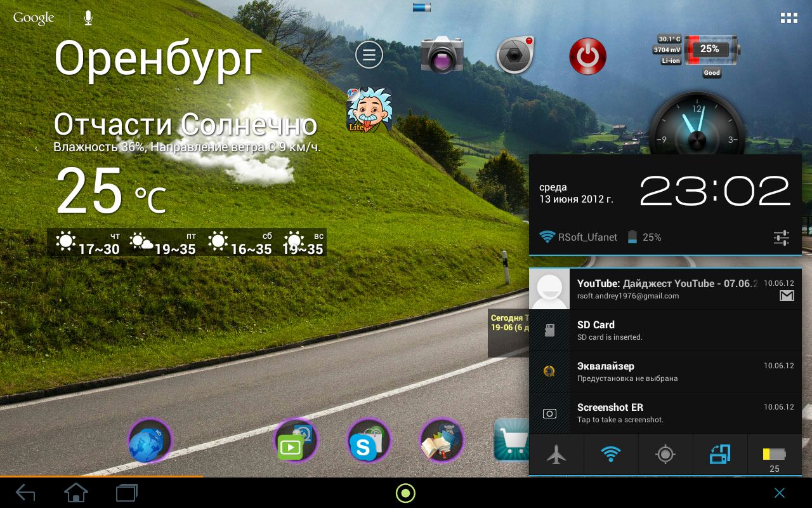Screen dimensions: 812x508
Task: Open the Einstein Lite game icon
Action: pos(369,110)
